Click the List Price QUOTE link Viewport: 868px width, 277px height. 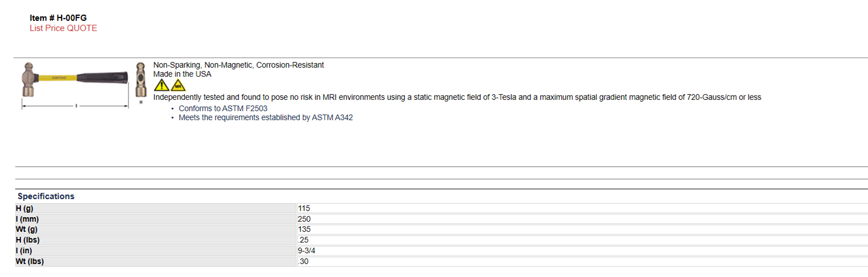pos(63,28)
